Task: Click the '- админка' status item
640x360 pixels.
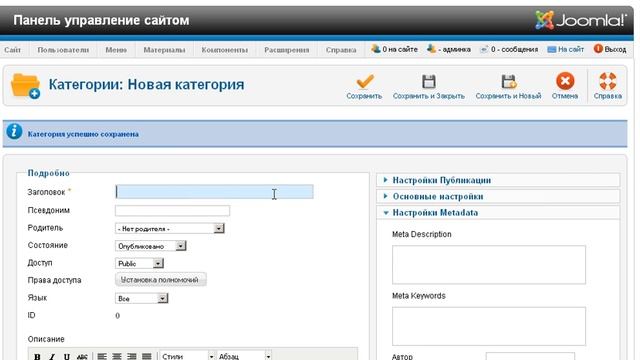Action: (449, 49)
